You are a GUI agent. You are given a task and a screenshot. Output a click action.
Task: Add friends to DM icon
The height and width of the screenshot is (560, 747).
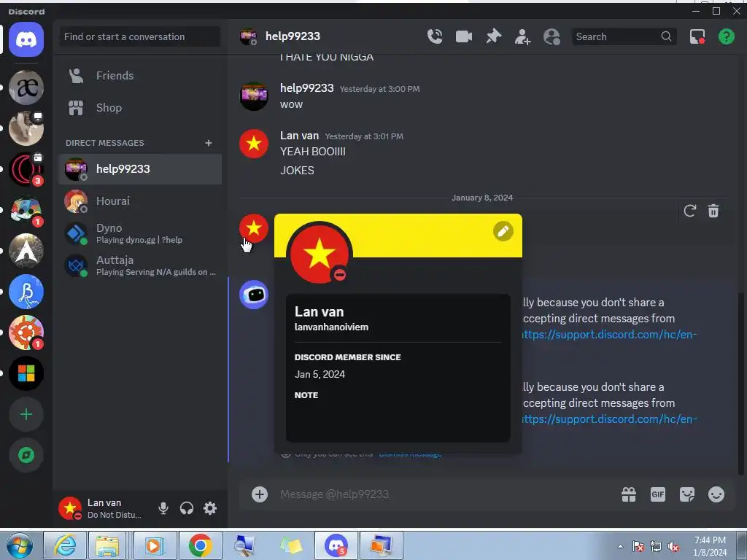pos(522,36)
